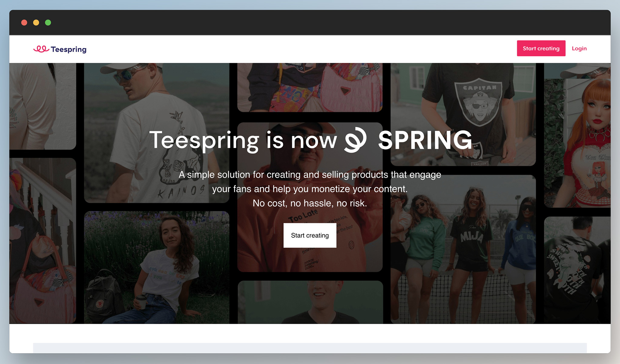Select the Kainos skull t-shirt photo
620x364 pixels.
point(157,133)
